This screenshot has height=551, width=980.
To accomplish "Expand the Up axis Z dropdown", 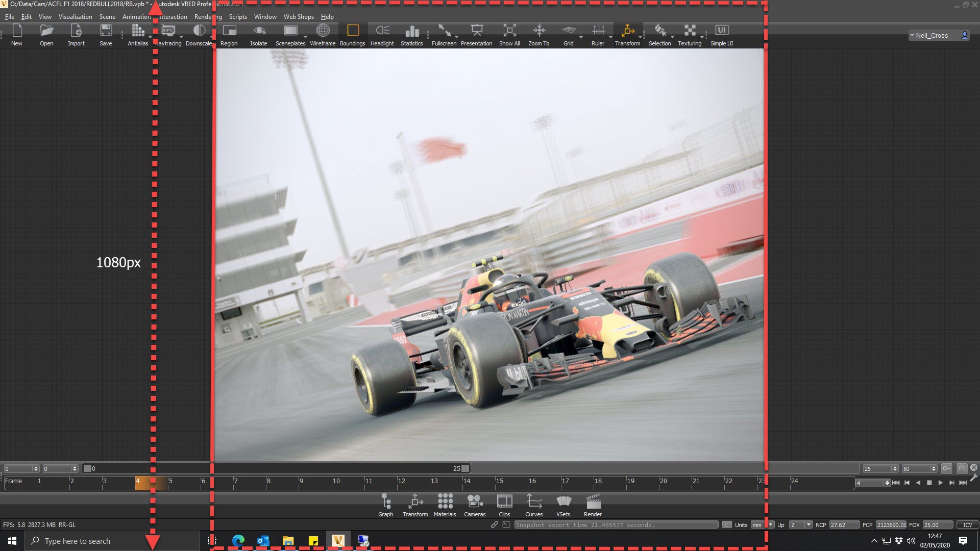I will (x=800, y=524).
